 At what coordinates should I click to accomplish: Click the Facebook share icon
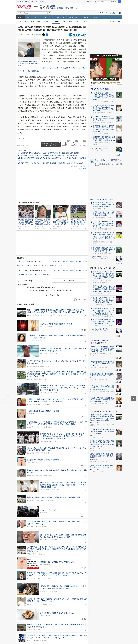[47, 35]
